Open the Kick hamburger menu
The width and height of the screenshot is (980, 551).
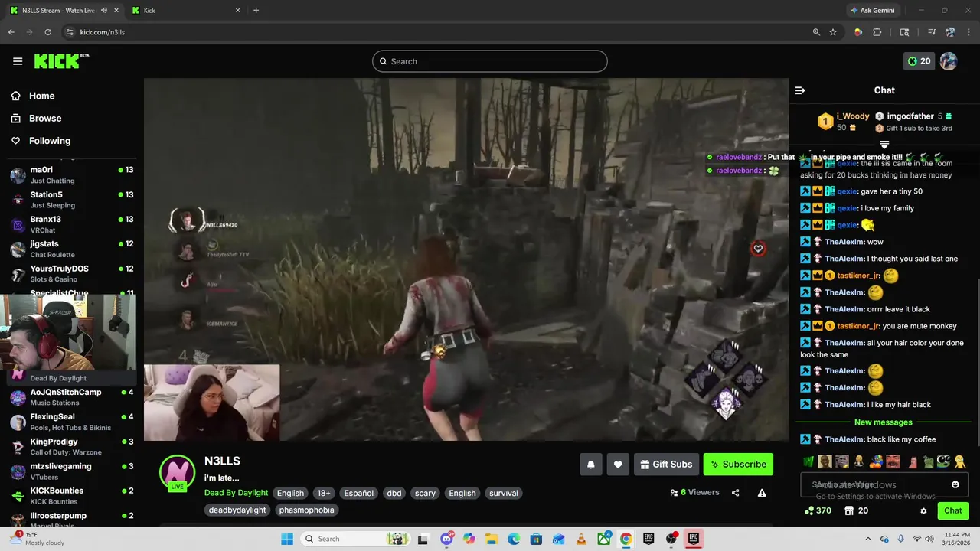pos(18,61)
